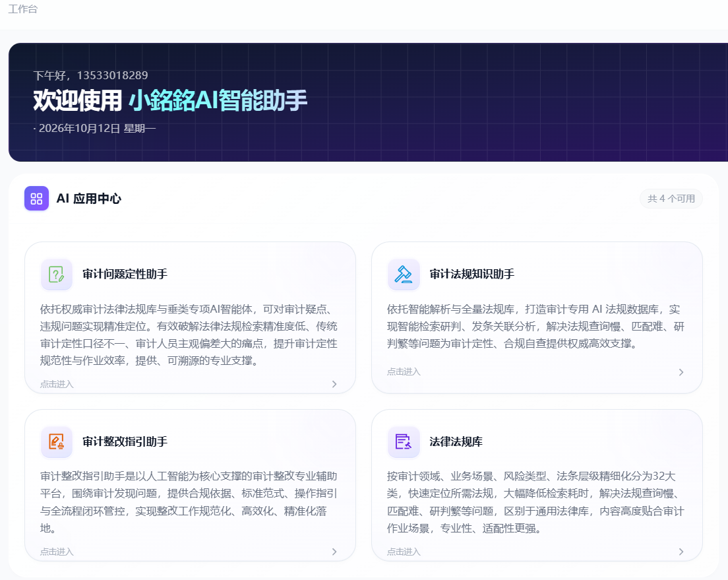Click the date 2026年10月12日 星期一
The width and height of the screenshot is (728, 580).
95,128
